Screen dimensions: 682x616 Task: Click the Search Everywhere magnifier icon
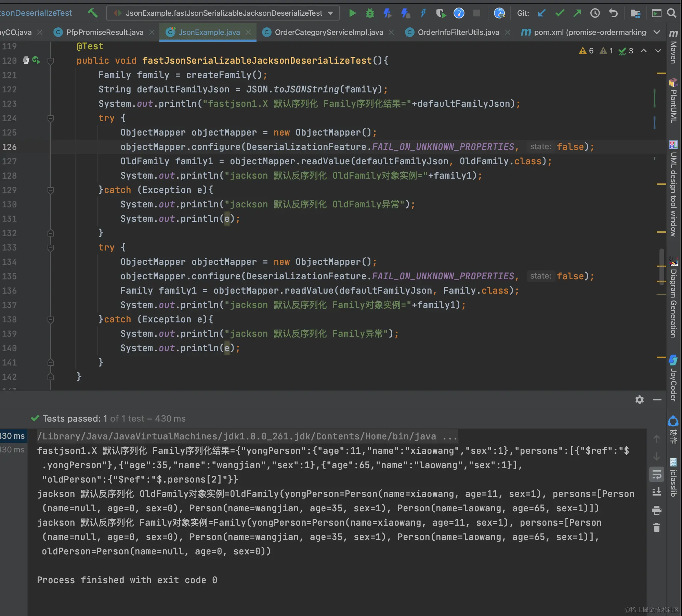[x=672, y=13]
